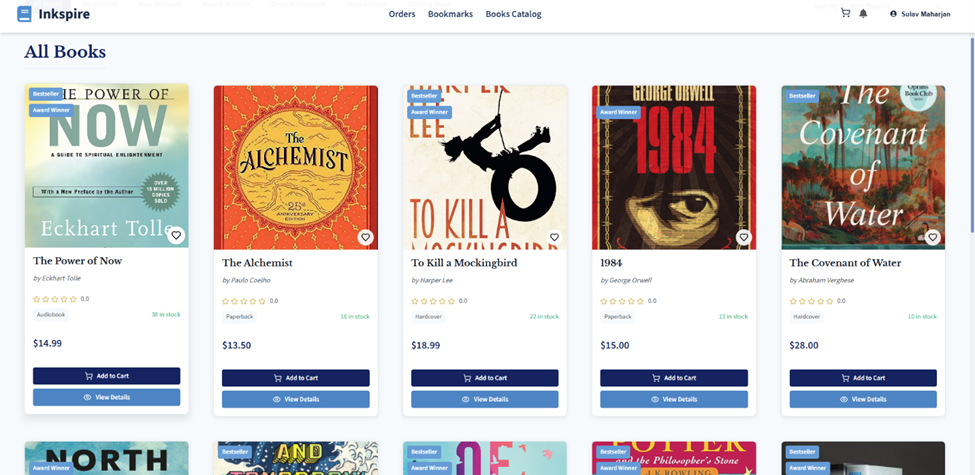Rate The Power of Now five stars
The height and width of the screenshot is (475, 975).
click(73, 299)
